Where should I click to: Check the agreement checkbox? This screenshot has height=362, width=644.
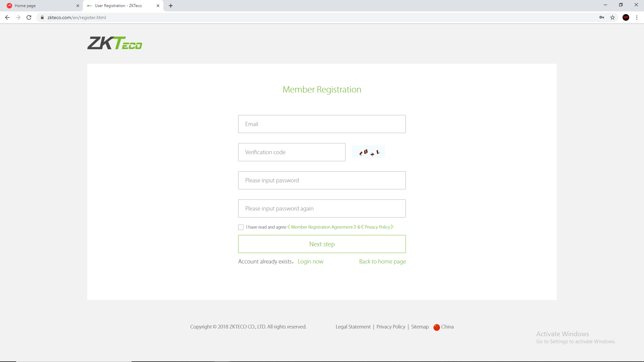pos(241,227)
